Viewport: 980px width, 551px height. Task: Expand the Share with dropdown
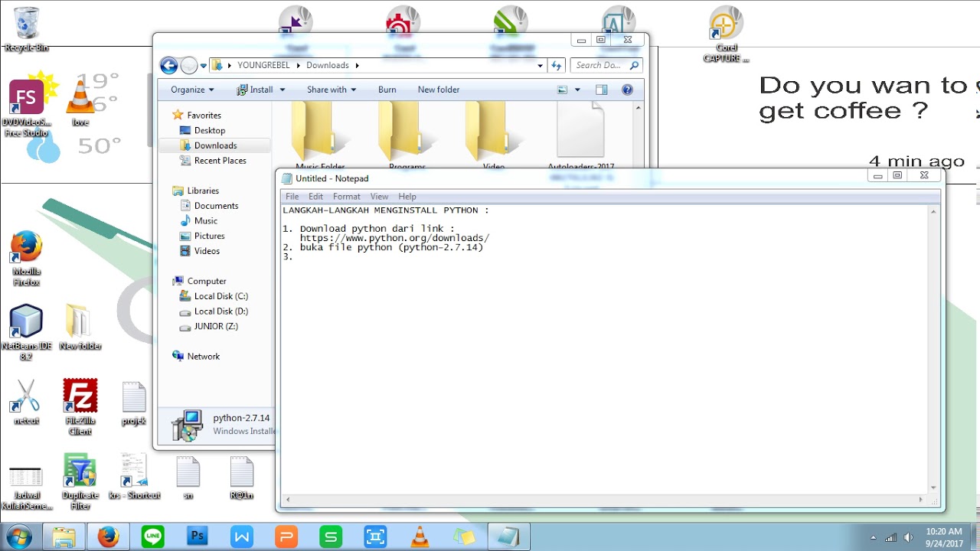pos(332,90)
